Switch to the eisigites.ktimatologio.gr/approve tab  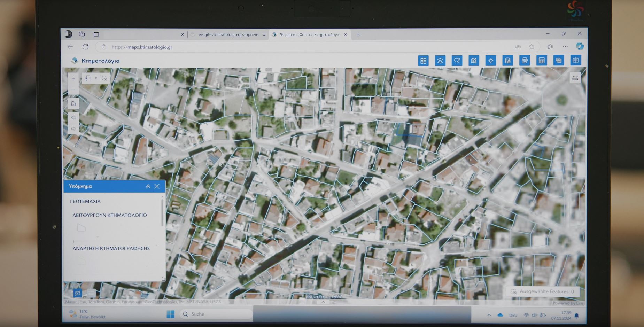(x=228, y=34)
